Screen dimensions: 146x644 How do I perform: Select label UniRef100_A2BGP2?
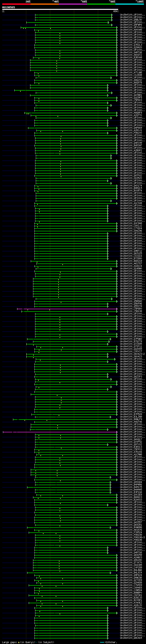tap(131, 150)
